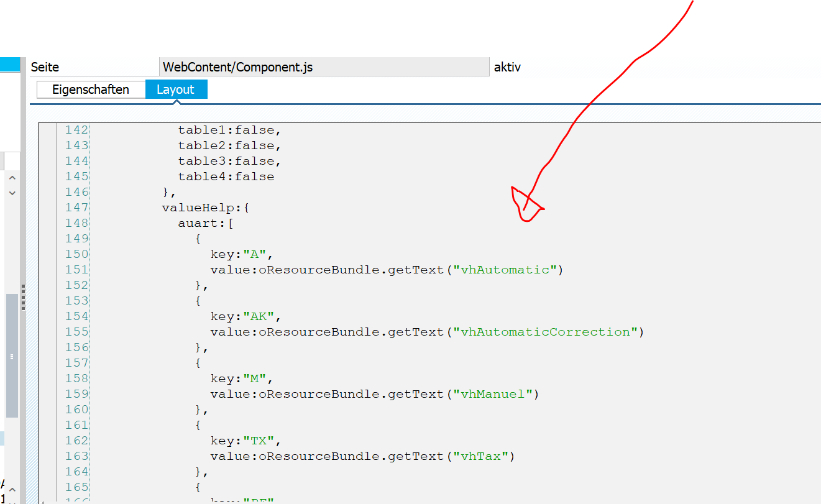Place cursor on 'table3:false,' code line
Image resolution: width=821 pixels, height=504 pixels.
point(230,161)
